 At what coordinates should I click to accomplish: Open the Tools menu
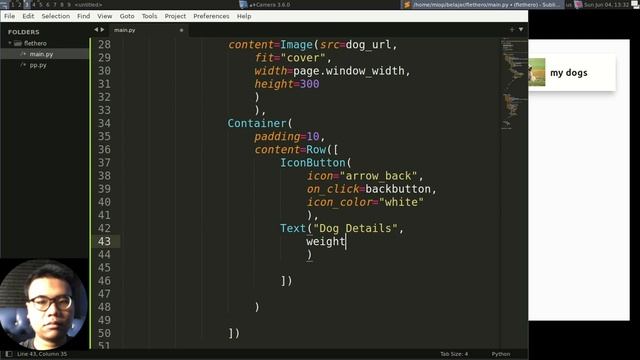(x=149, y=16)
